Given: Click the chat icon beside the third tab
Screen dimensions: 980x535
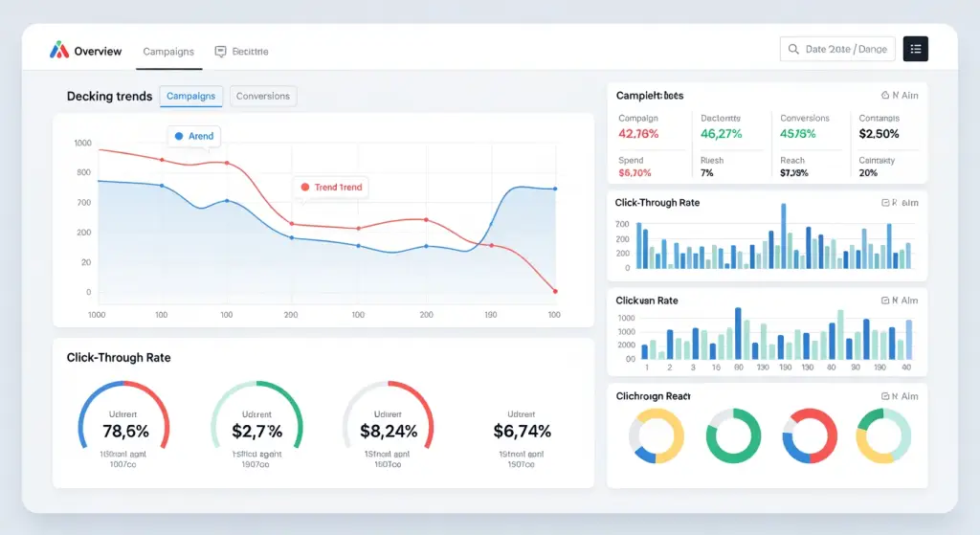Looking at the screenshot, I should (x=221, y=51).
